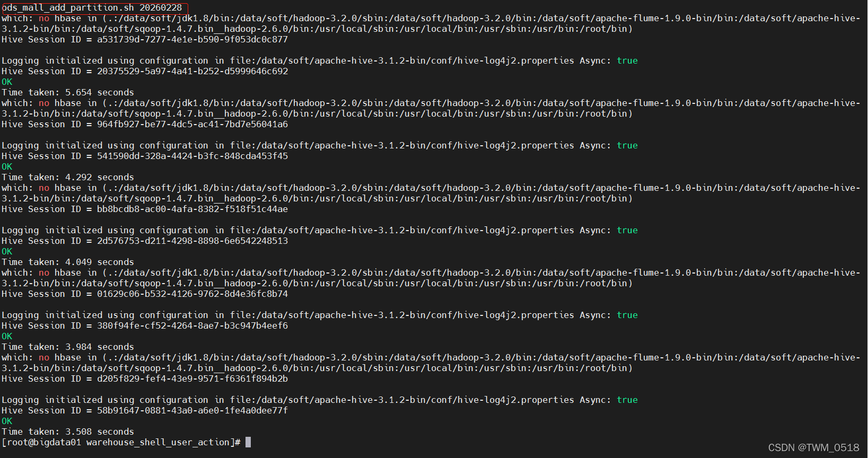Click the line 'Time taken: 4.049 seconds'

(68, 262)
